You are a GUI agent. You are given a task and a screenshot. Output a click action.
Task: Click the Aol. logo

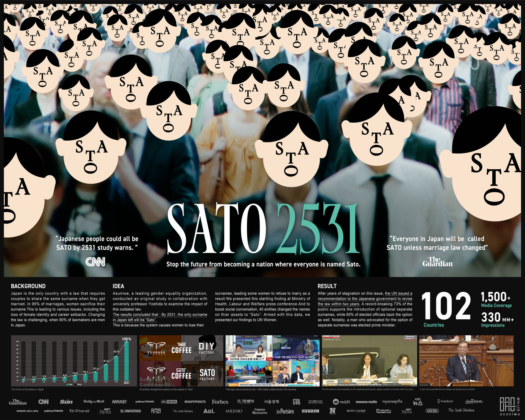click(x=209, y=411)
